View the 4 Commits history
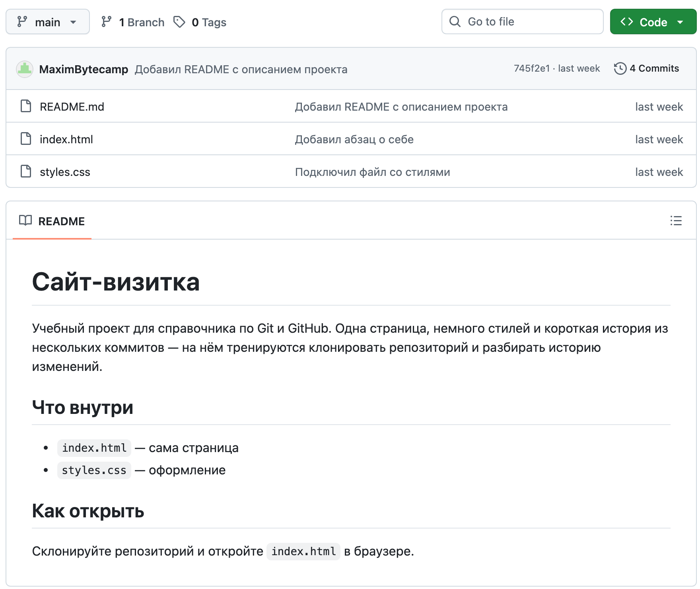Screen dimensions: 700x589 coord(647,68)
